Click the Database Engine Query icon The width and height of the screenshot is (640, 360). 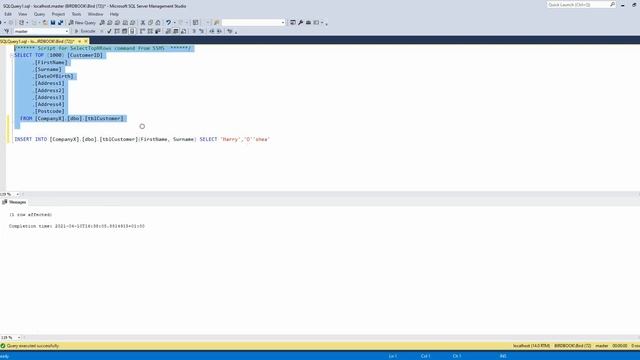pos(102,22)
